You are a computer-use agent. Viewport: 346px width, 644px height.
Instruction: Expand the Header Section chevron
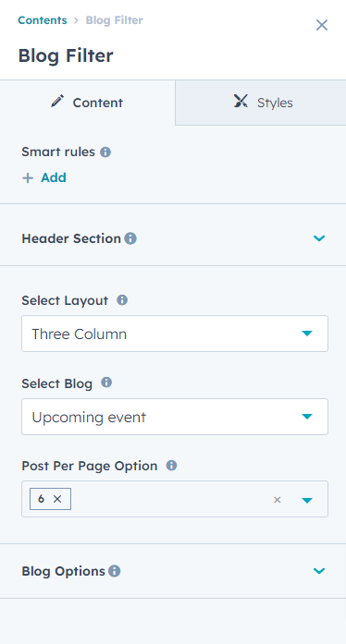coord(319,238)
